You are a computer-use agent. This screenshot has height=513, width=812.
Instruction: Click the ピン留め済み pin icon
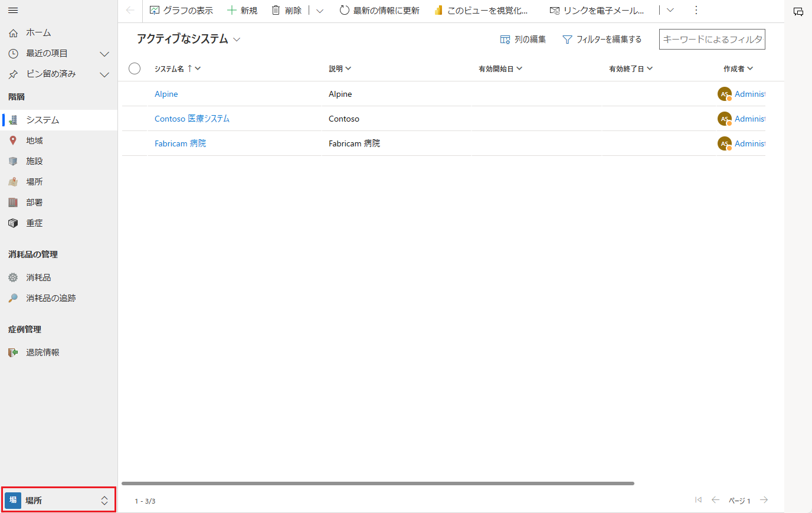click(x=13, y=74)
